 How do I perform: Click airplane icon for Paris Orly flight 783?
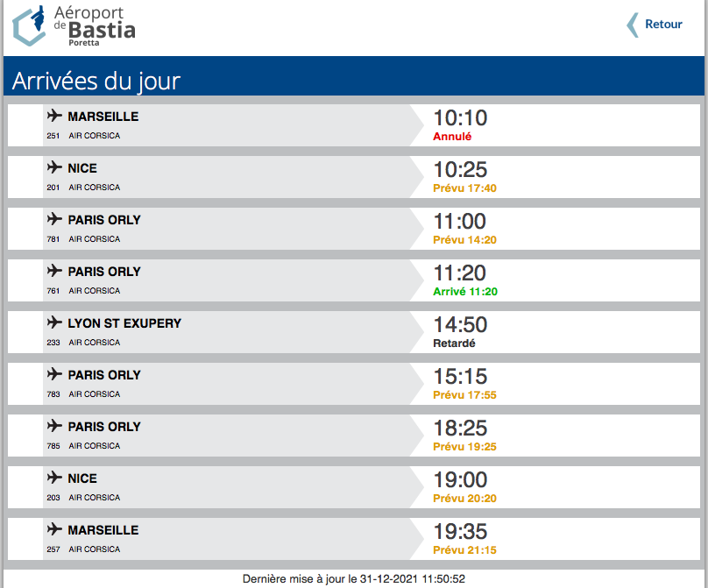[54, 374]
